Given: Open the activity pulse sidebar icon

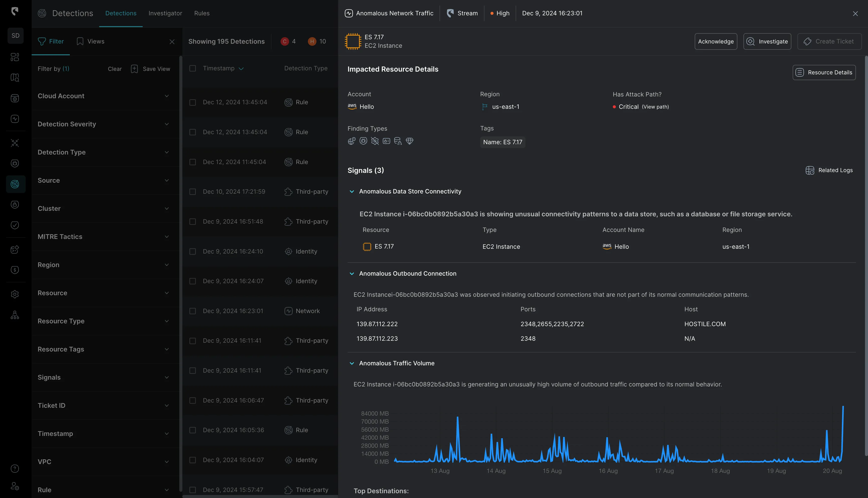Looking at the screenshot, I should [15, 119].
